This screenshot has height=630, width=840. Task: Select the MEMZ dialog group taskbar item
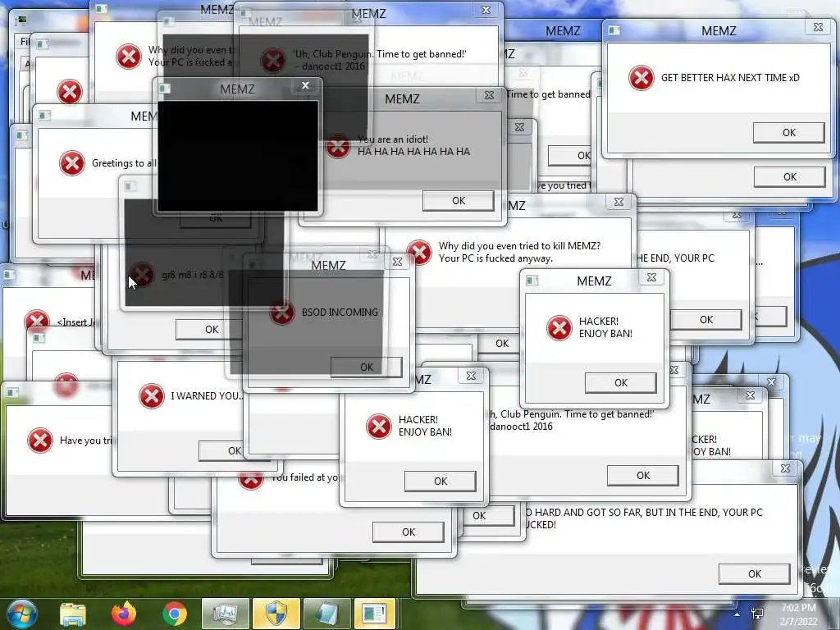374,614
